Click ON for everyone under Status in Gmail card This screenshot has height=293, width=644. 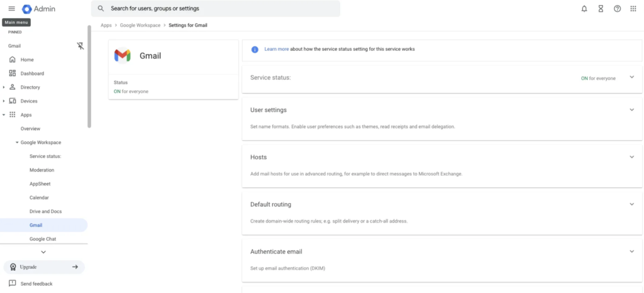(x=131, y=92)
